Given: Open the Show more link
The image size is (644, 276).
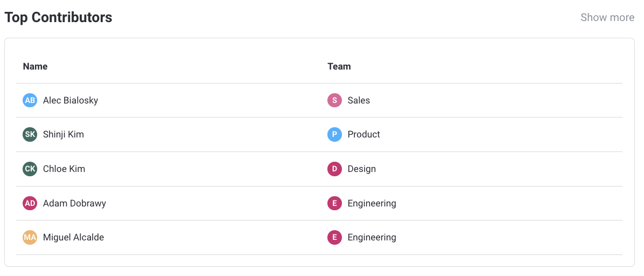Looking at the screenshot, I should point(607,17).
